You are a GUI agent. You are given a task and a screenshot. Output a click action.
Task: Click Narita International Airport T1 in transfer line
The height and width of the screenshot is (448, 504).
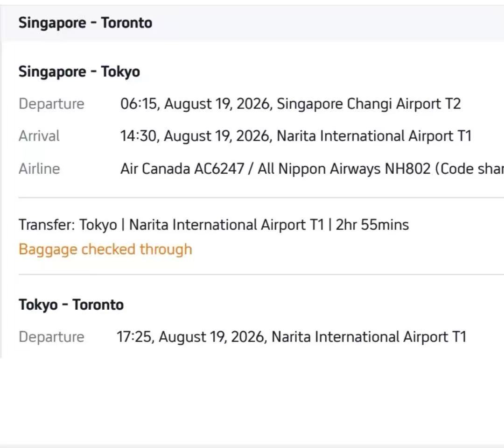pos(227,225)
